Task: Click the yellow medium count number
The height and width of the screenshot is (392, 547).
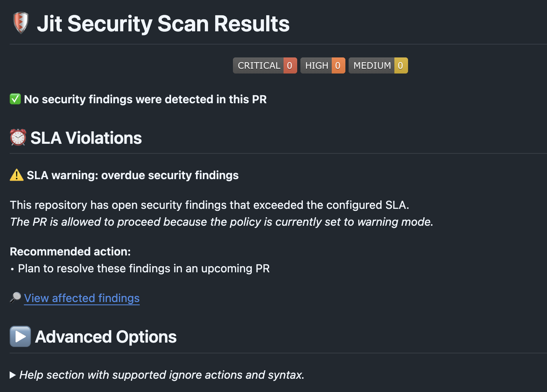Action: 400,65
